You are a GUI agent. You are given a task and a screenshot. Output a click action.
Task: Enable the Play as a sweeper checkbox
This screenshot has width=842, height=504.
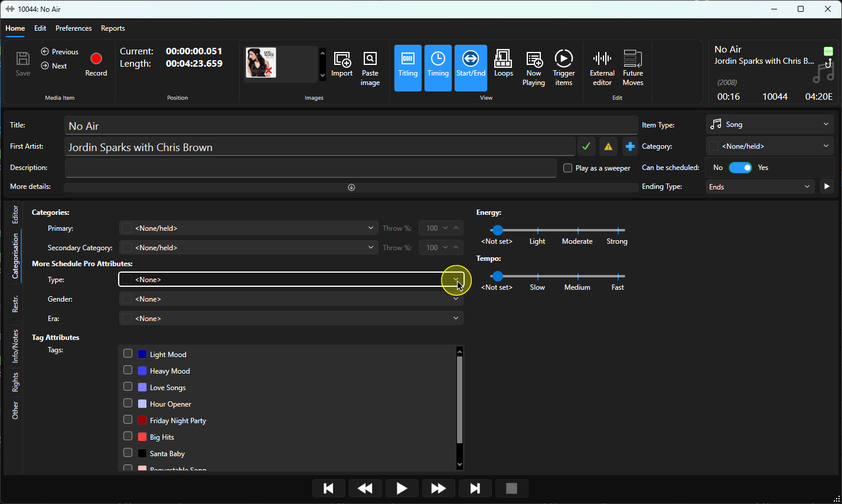(567, 168)
